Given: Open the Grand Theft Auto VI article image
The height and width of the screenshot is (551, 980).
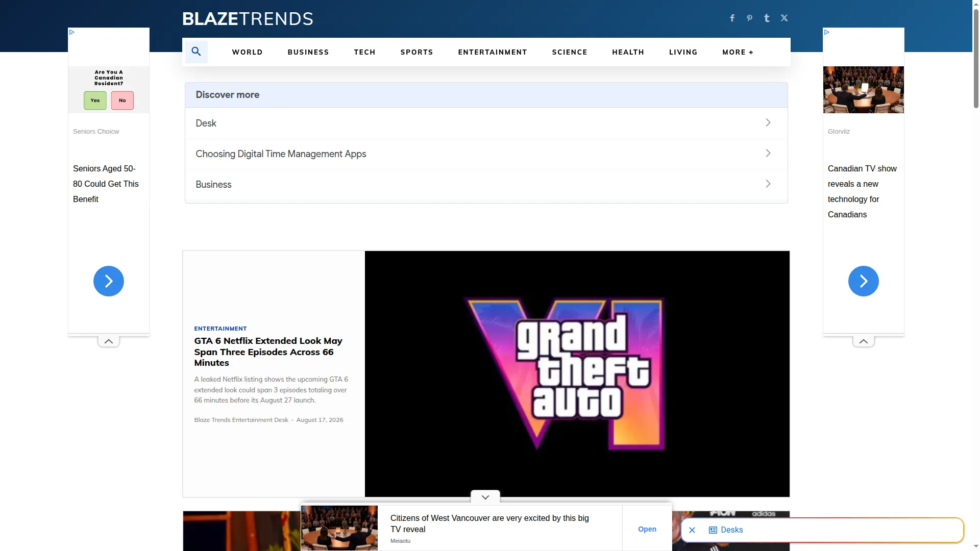Looking at the screenshot, I should tap(577, 374).
